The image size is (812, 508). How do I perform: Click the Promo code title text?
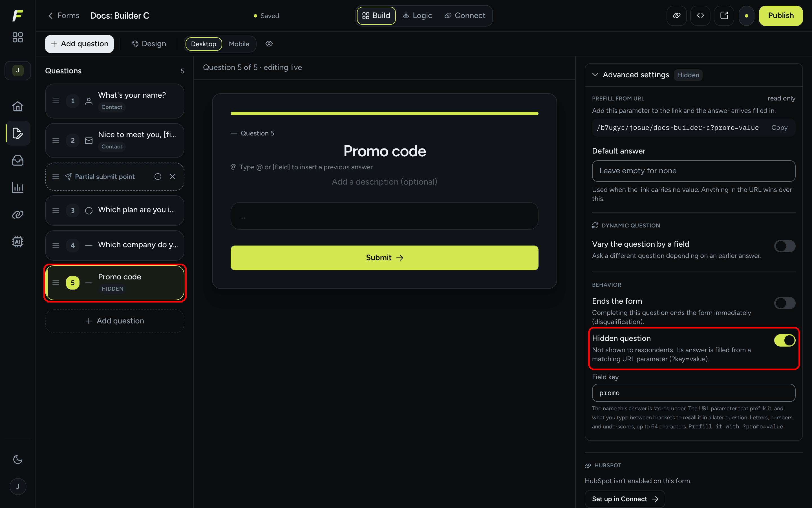tap(384, 151)
